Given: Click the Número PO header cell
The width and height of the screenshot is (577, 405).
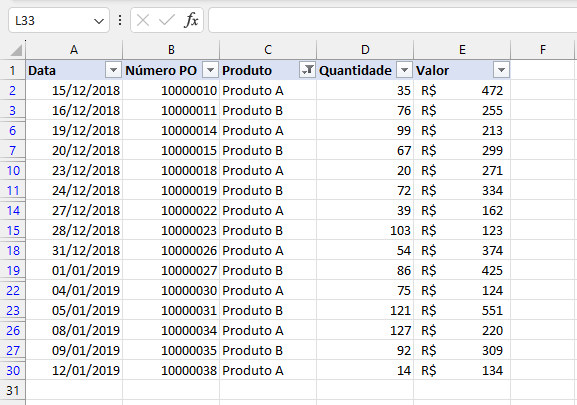Looking at the screenshot, I should click(x=171, y=70).
